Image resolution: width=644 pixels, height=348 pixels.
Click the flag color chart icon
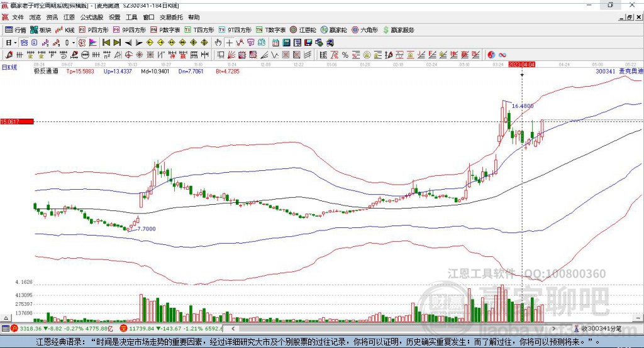coord(93,43)
